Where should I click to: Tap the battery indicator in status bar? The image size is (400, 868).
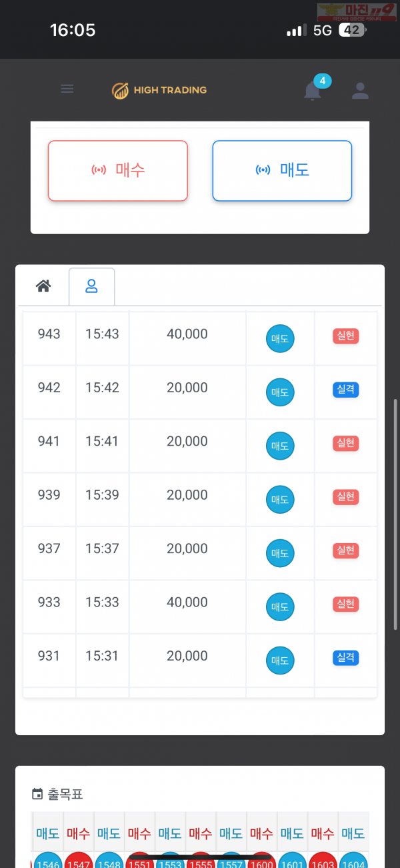(352, 30)
